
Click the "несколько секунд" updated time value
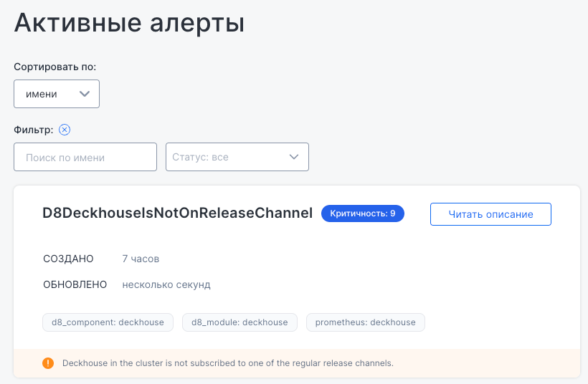coord(166,284)
